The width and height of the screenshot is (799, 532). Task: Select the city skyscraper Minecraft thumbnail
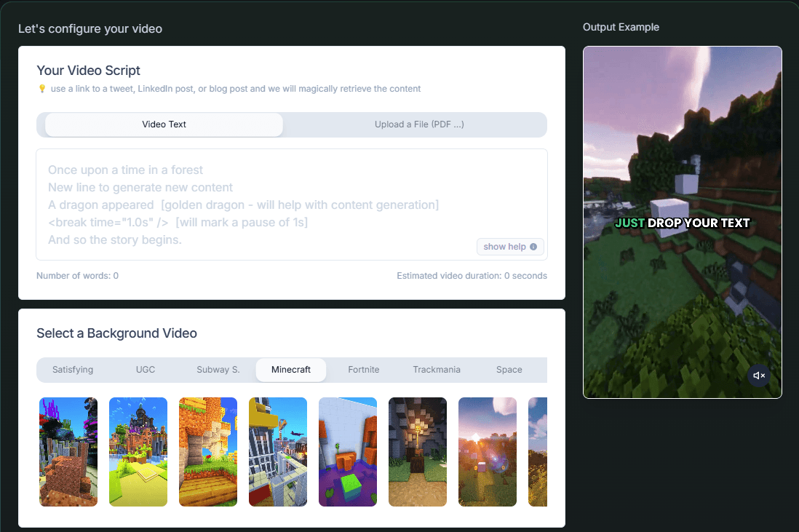coord(278,452)
